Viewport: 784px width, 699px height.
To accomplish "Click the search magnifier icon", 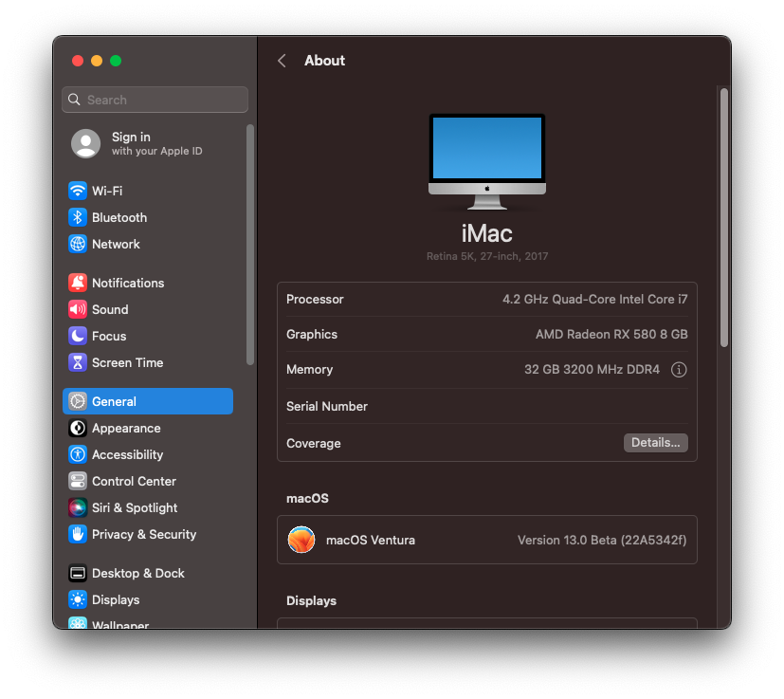I will pos(74,100).
